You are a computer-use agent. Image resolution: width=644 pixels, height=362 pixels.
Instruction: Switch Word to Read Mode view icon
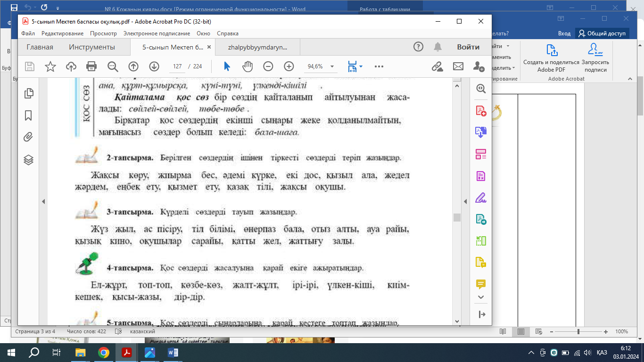pyautogui.click(x=503, y=332)
